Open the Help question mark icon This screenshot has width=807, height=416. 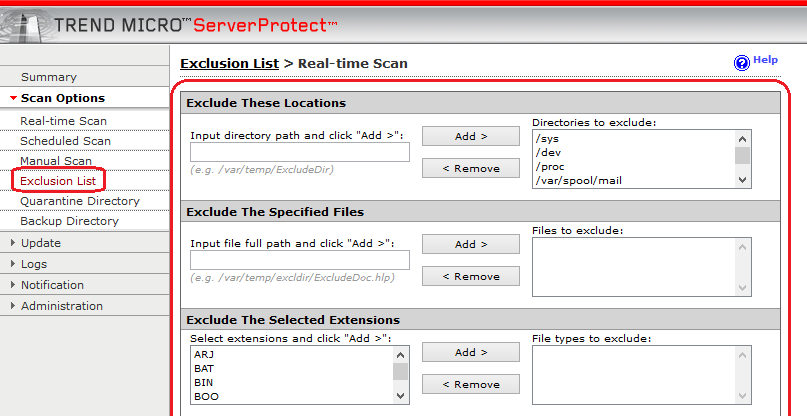click(742, 63)
